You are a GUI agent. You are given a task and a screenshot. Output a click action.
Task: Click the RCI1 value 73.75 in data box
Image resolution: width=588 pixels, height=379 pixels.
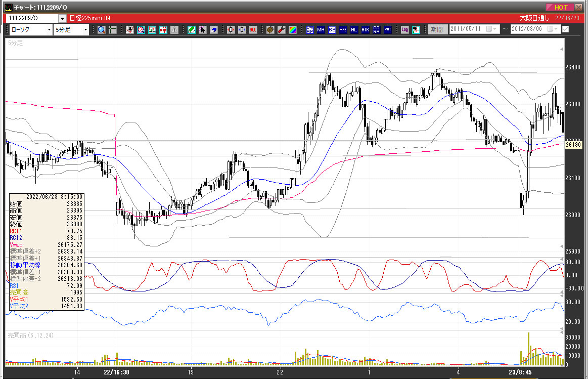coord(74,231)
